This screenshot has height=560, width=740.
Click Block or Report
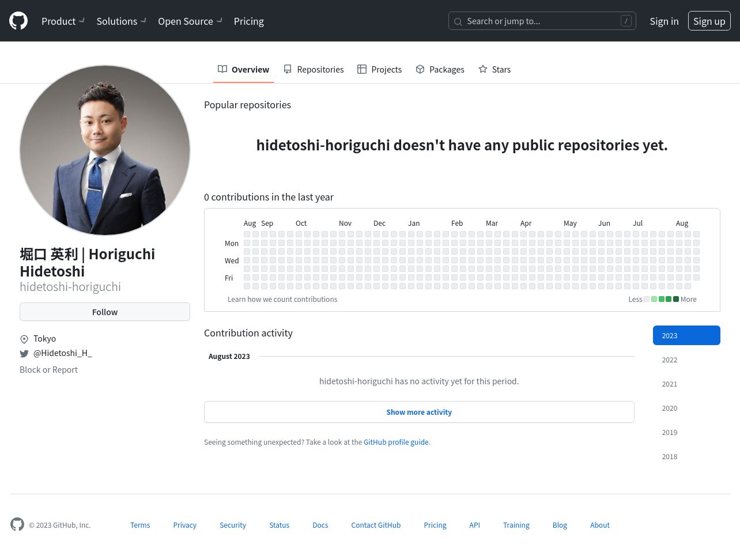pos(48,369)
